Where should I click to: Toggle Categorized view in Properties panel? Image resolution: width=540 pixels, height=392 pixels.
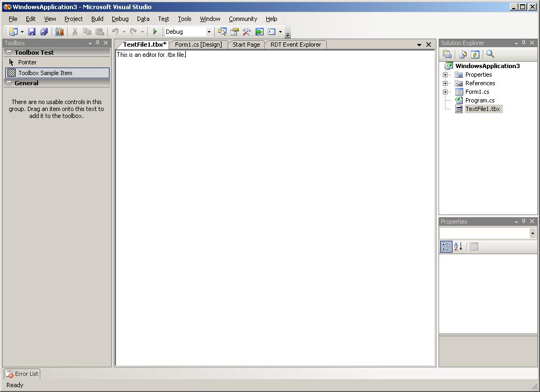(x=446, y=247)
